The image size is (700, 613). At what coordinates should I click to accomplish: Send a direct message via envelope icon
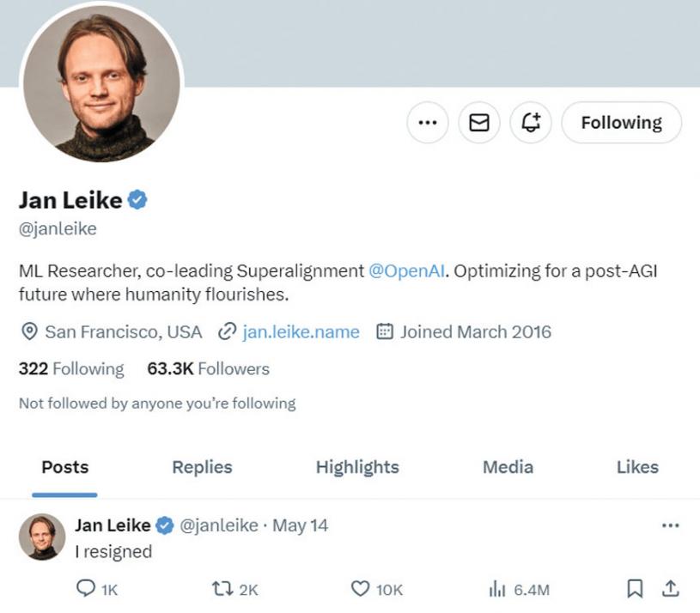pyautogui.click(x=478, y=123)
